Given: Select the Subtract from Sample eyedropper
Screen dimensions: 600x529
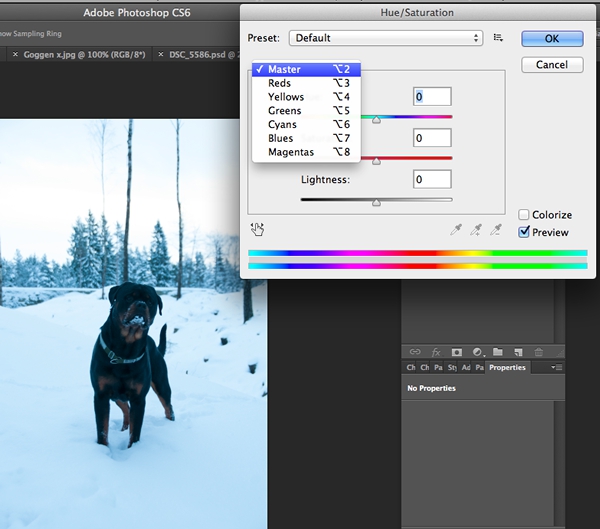Looking at the screenshot, I should click(495, 230).
